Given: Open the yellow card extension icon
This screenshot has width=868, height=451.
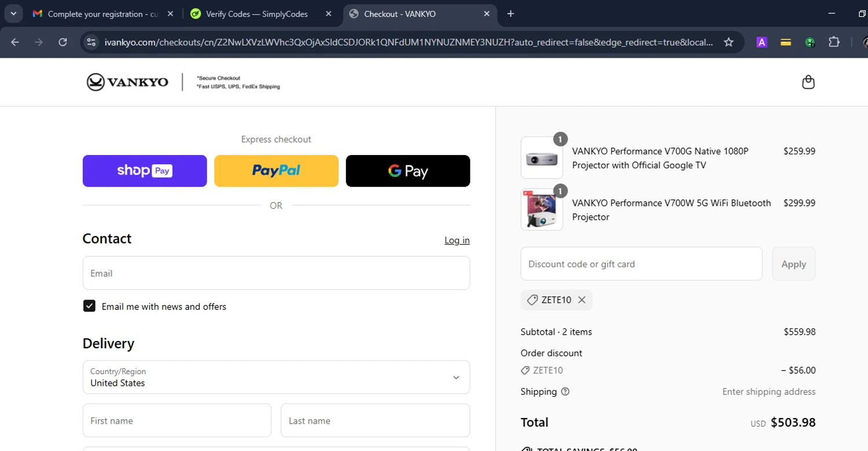Looking at the screenshot, I should coord(786,42).
